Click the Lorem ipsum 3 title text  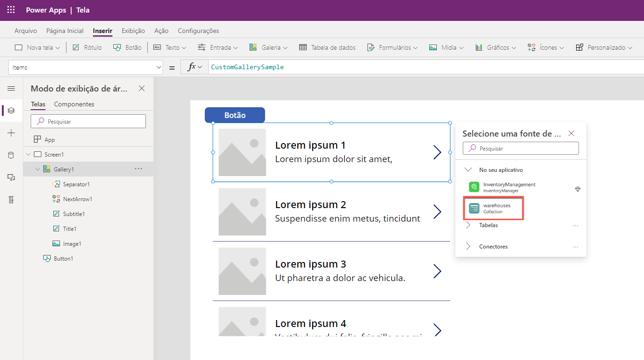click(x=310, y=264)
